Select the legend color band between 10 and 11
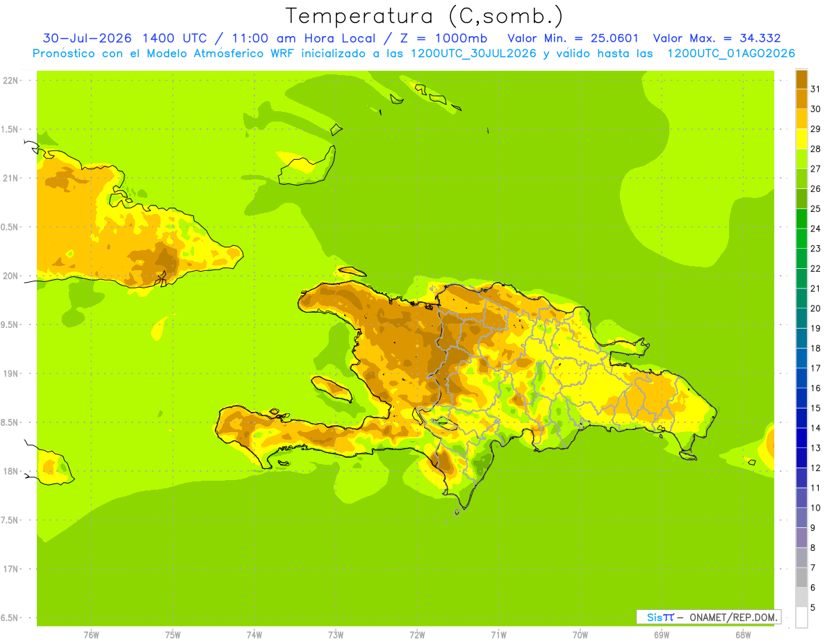This screenshot has height=644, width=834. (801, 497)
